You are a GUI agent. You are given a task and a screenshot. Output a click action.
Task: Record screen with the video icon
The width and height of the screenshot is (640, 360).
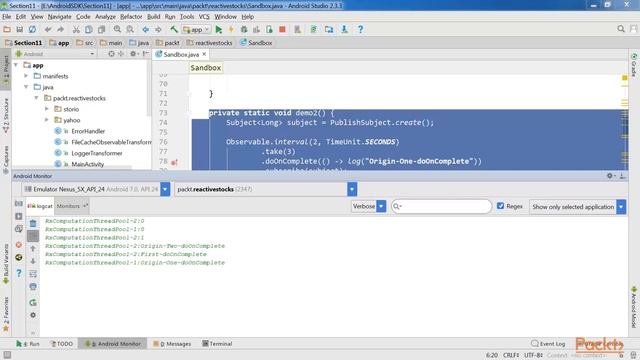coord(19,216)
